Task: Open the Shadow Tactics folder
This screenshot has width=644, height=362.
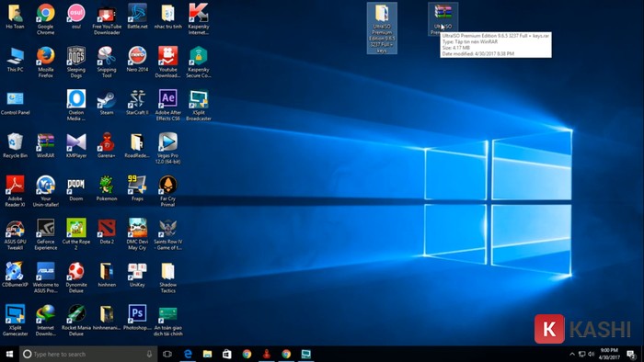Action: coord(168,277)
